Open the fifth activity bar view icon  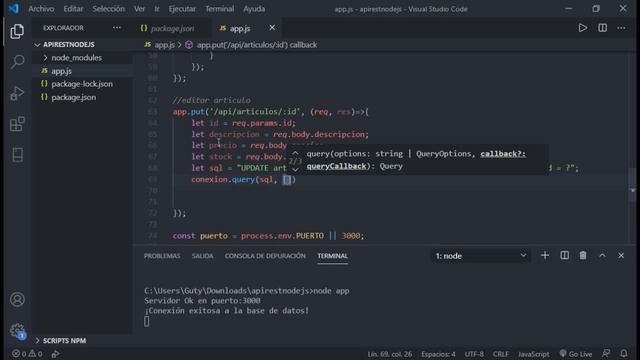(17, 155)
